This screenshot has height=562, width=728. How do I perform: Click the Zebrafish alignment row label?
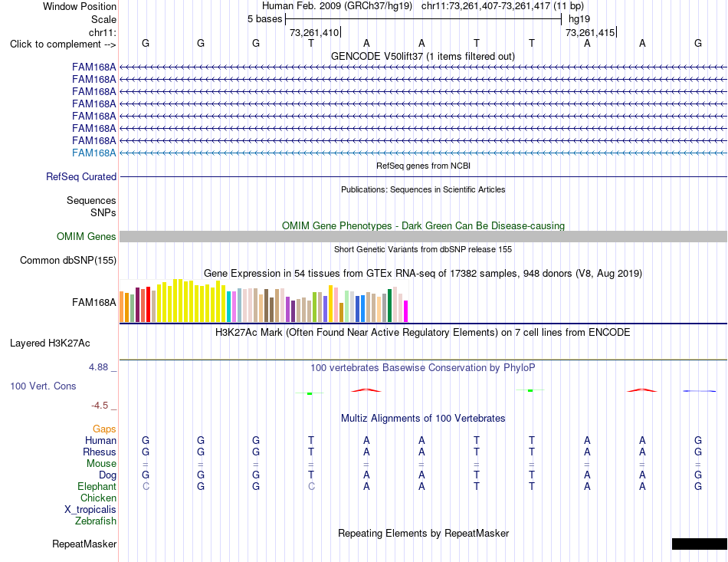click(96, 521)
